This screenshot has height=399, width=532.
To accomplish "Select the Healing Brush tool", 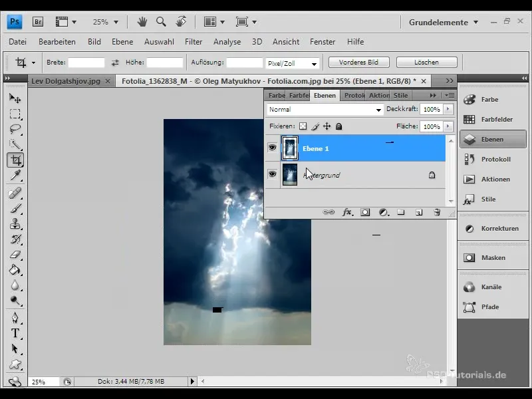I will 15,193.
